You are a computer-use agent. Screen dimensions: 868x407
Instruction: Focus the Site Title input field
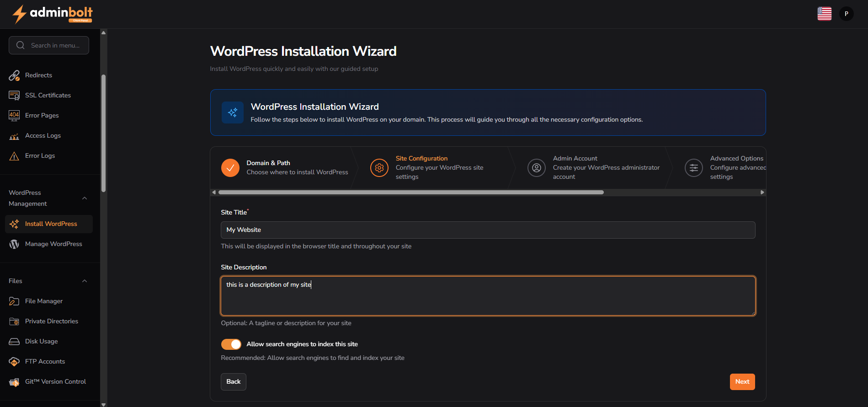488,230
